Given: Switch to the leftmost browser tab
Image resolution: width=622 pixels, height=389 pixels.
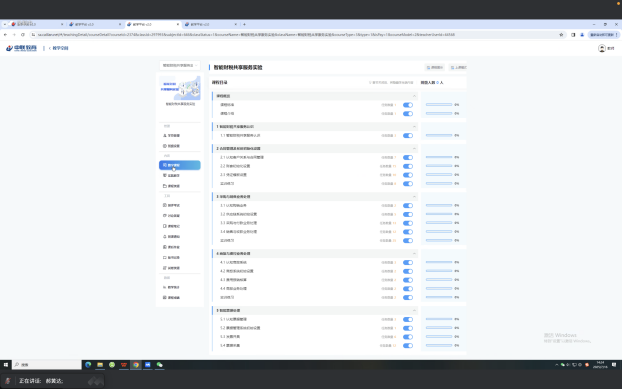Looking at the screenshot, I should (x=36, y=24).
